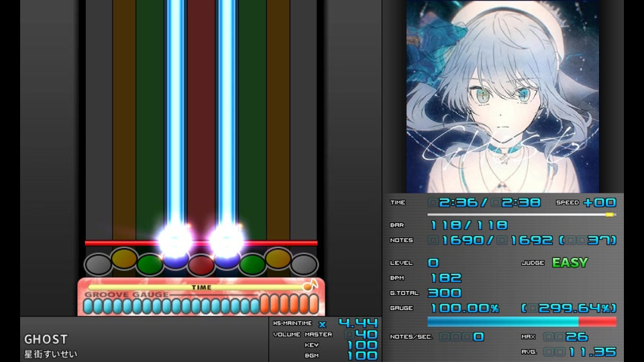Click total time value 2:38

tap(521, 202)
